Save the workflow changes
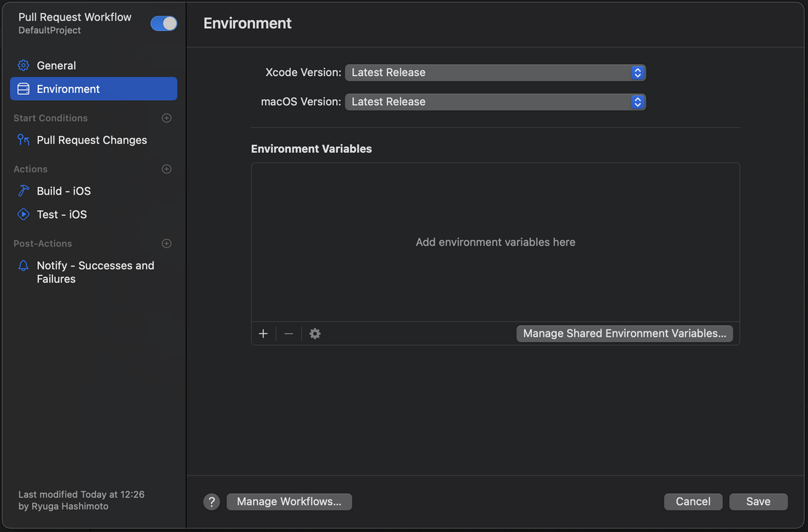The width and height of the screenshot is (808, 532). pos(758,502)
